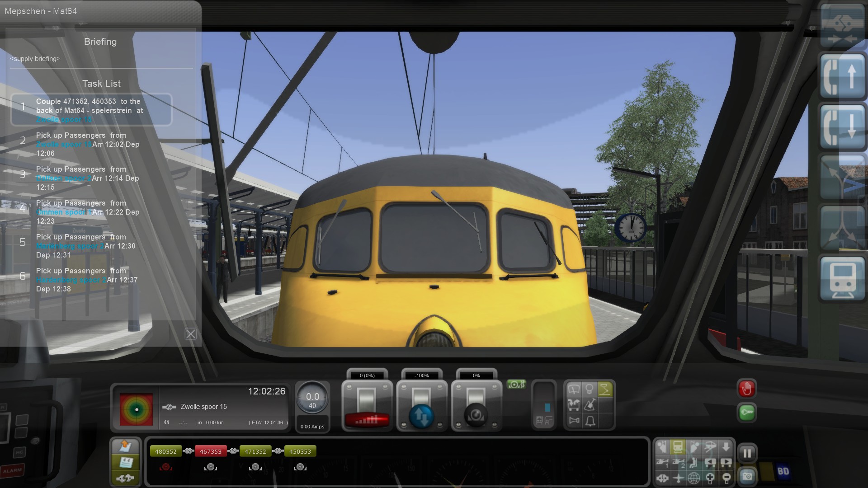This screenshot has width=868, height=488.
Task: Click task 2 Zwolle pickup Arr 12:02
Action: (x=91, y=144)
